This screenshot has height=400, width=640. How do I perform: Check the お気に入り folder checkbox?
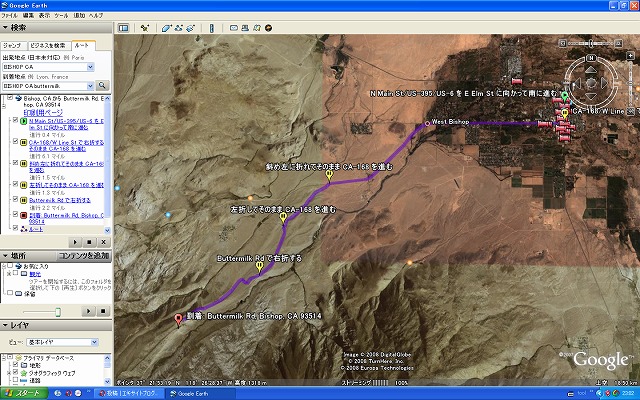(10, 266)
